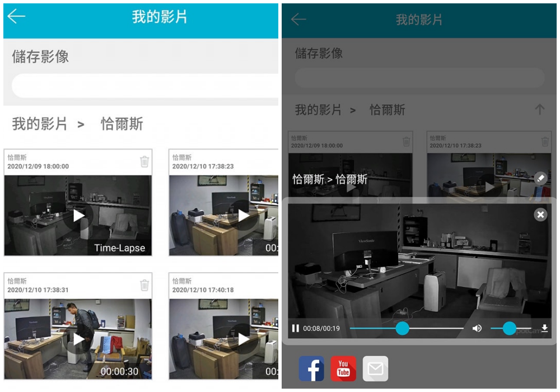
Task: Delete the 2020/12/10 17:38:31 video in left screen
Action: pyautogui.click(x=144, y=285)
